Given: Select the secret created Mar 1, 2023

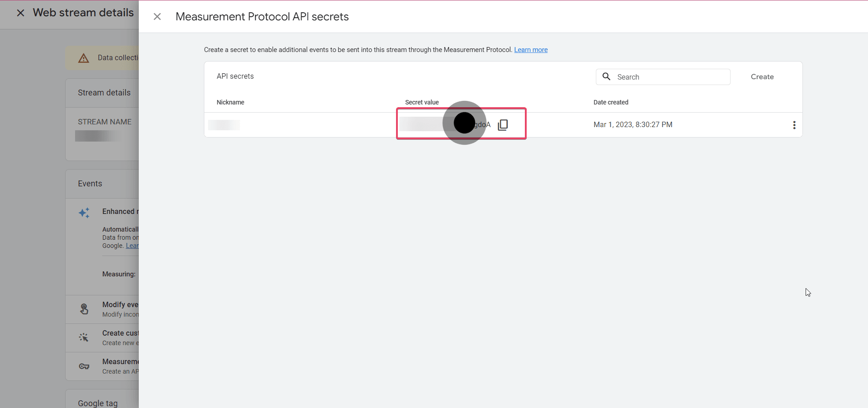Looking at the screenshot, I should pos(632,125).
